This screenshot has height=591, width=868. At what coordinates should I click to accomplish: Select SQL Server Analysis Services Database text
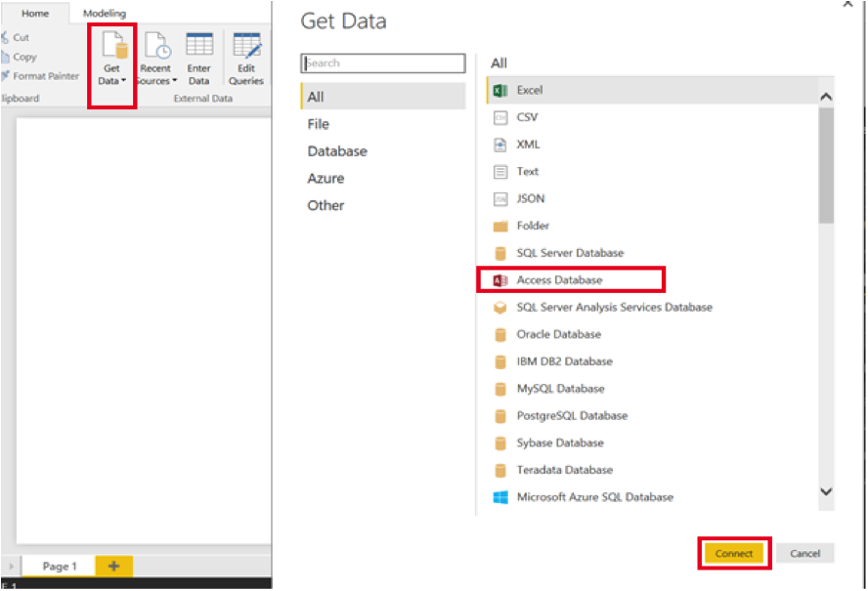pos(615,307)
